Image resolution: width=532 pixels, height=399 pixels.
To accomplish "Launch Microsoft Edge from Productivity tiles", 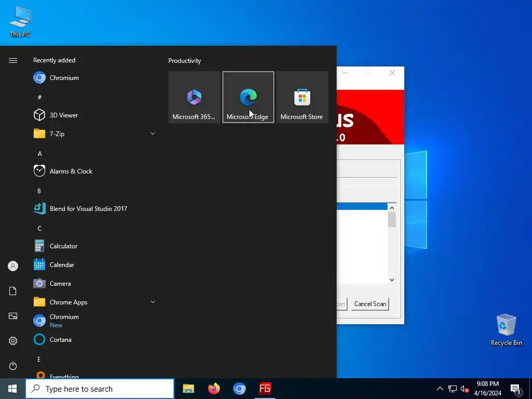I will point(248,97).
